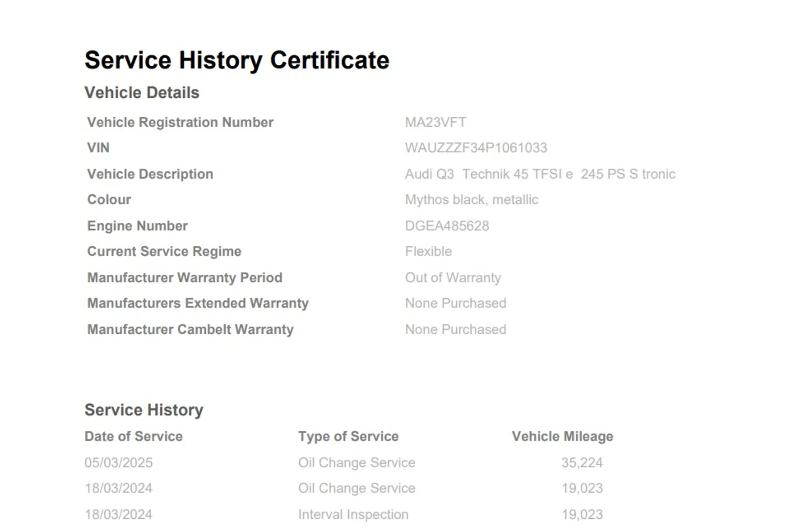Click registration number MA23VFT

click(435, 122)
